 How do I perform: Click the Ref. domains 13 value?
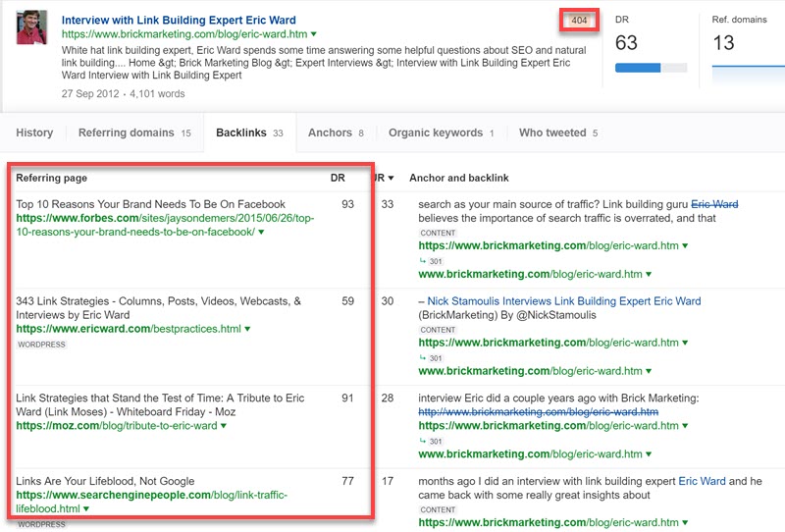(x=723, y=42)
